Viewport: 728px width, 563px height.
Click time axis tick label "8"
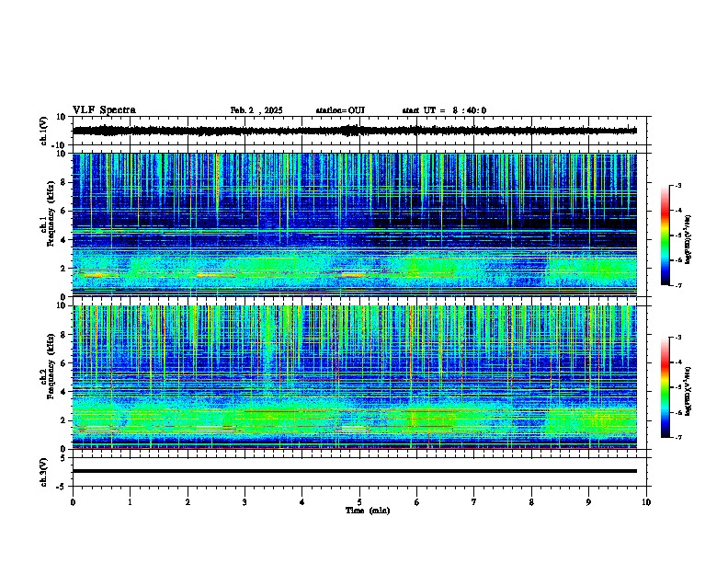[x=531, y=502]
